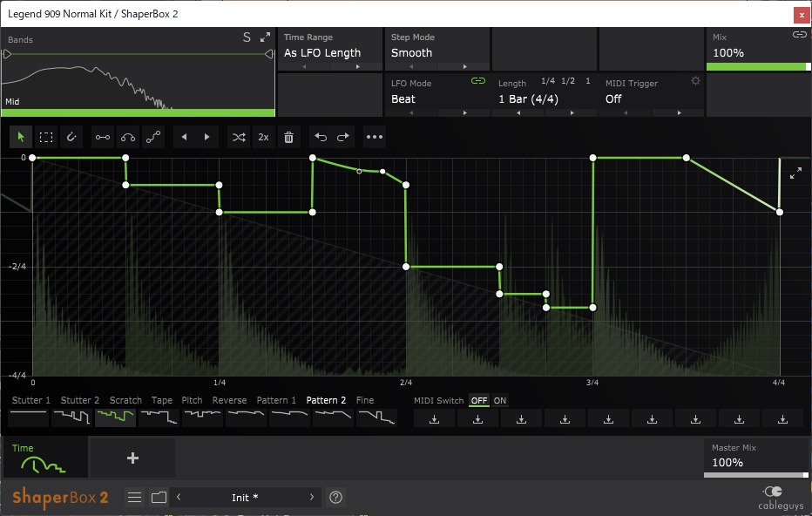The image size is (812, 516).
Task: Switch to the Pitch wave category
Action: tap(193, 400)
